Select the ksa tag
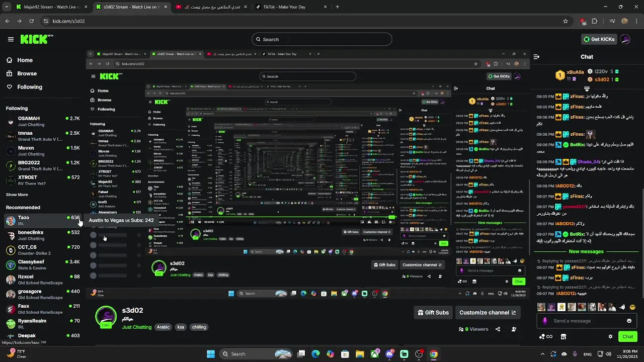The height and width of the screenshot is (362, 644). (x=181, y=327)
